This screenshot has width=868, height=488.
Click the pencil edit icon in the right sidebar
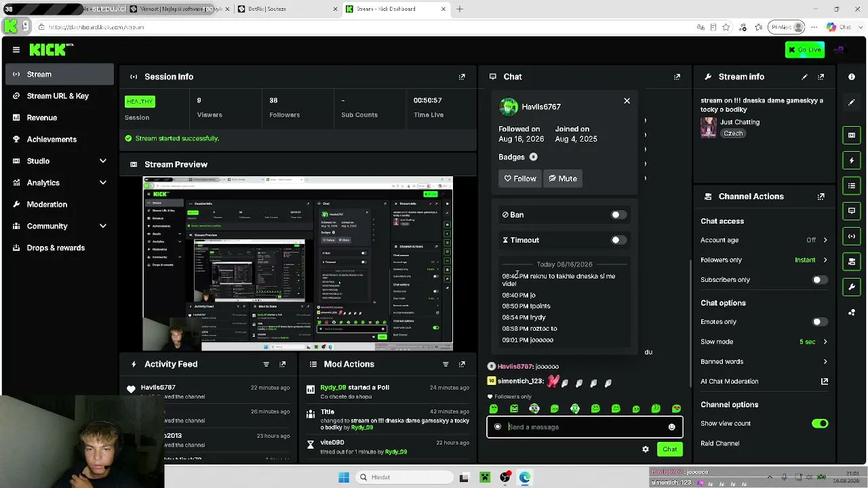click(852, 102)
